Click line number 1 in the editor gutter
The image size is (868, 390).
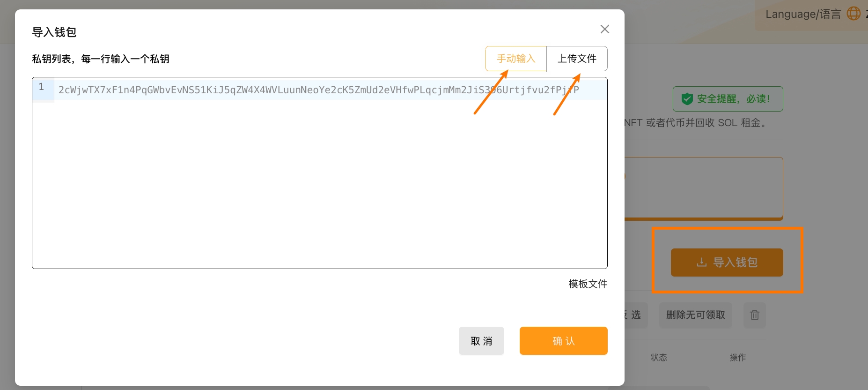[42, 87]
